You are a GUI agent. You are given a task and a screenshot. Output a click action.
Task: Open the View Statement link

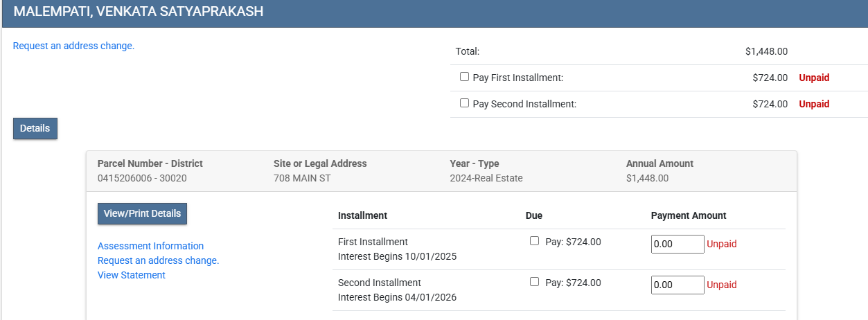tap(132, 275)
